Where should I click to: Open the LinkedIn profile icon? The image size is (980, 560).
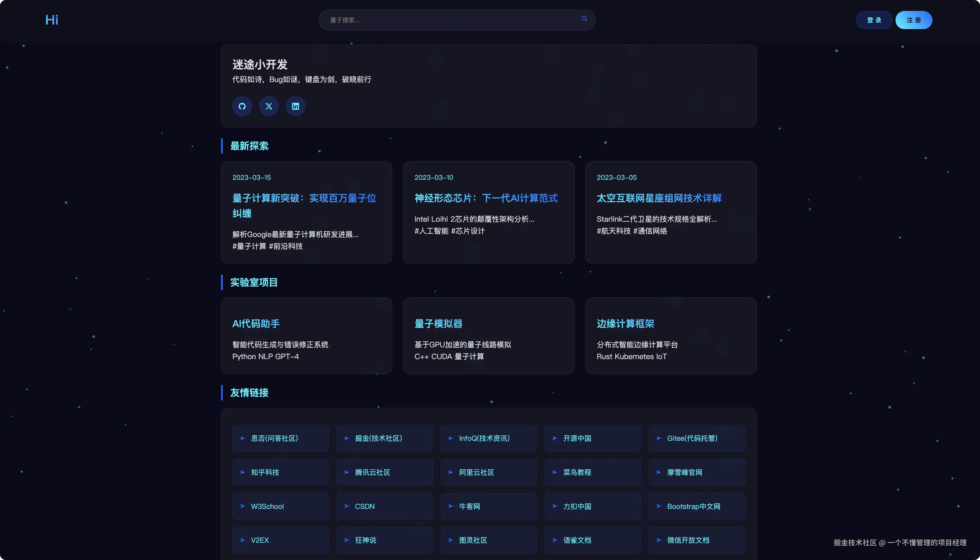coord(295,106)
